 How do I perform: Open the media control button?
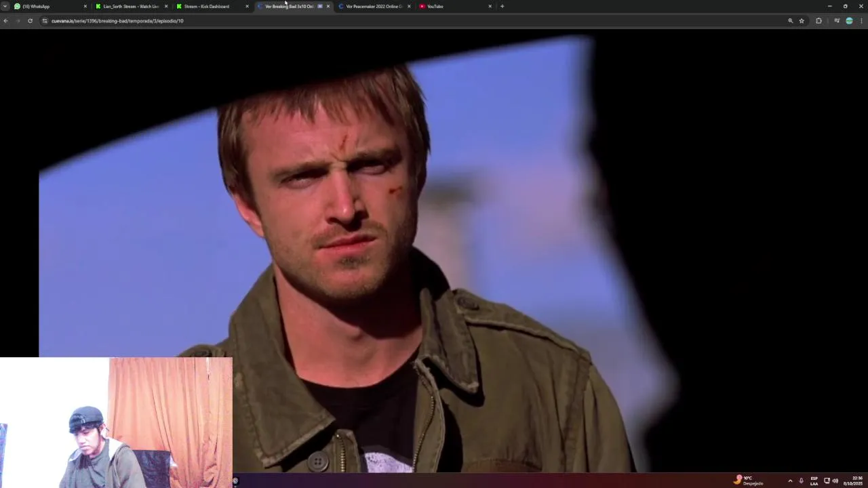pos(837,21)
